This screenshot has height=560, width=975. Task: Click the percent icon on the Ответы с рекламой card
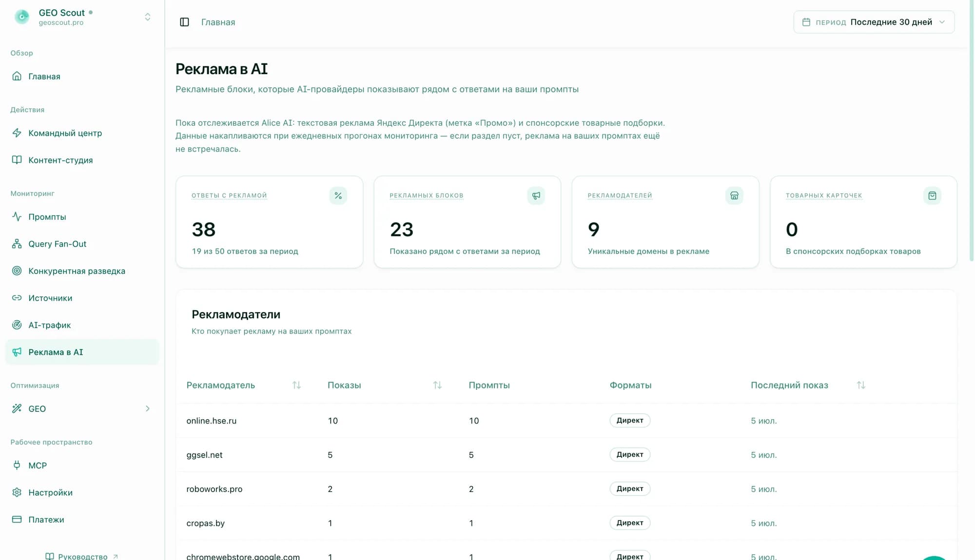tap(338, 195)
